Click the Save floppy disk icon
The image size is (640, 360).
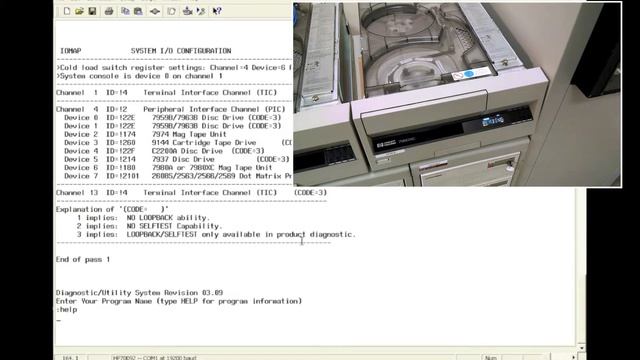click(x=92, y=11)
